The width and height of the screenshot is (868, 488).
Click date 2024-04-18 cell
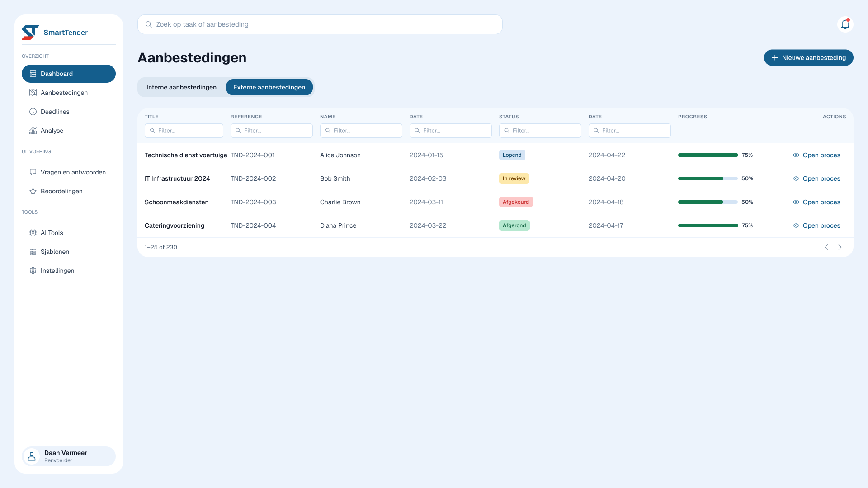pos(606,202)
